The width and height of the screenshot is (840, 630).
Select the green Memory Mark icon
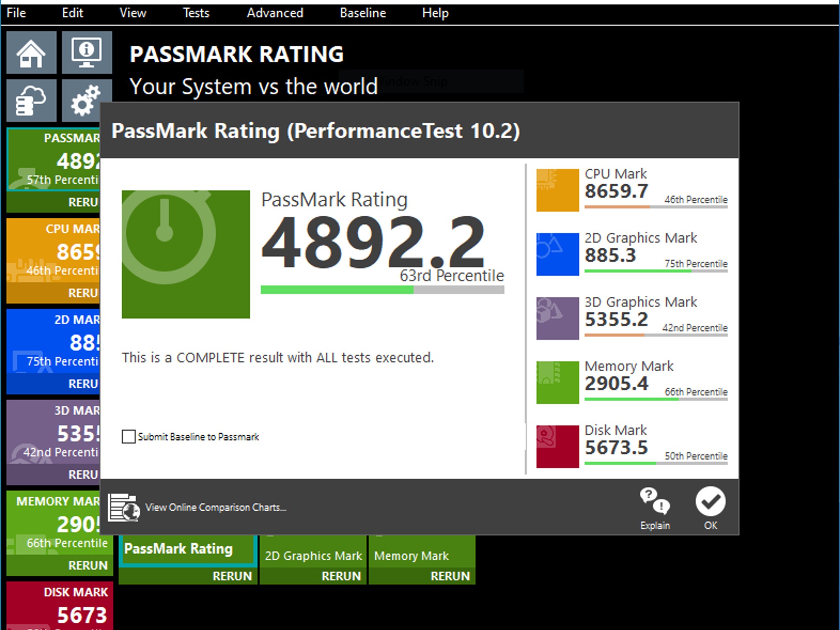[x=557, y=382]
